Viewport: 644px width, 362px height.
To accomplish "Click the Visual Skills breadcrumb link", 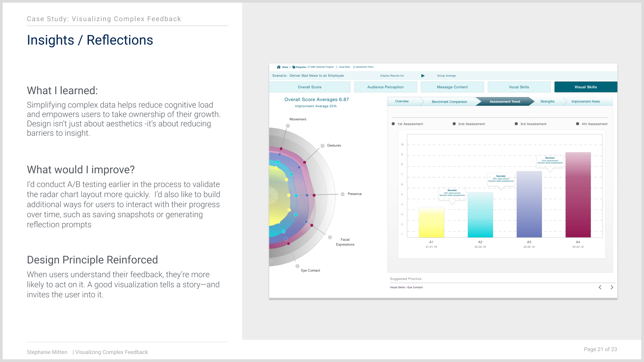I will (x=344, y=67).
